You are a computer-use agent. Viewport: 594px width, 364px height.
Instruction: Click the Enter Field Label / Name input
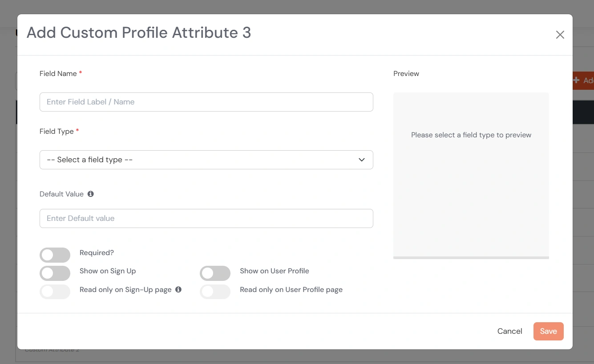206,102
